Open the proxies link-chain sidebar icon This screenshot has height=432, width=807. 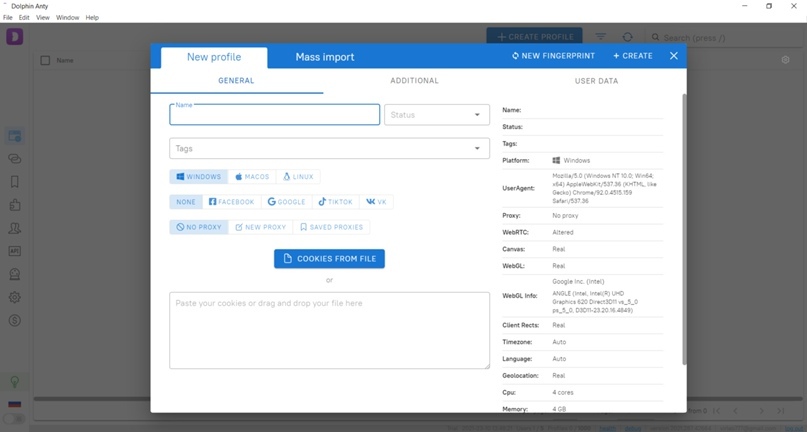pyautogui.click(x=14, y=159)
